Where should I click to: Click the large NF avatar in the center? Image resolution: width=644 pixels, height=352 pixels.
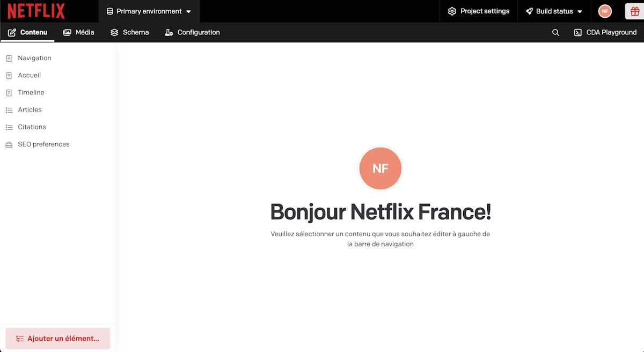380,168
